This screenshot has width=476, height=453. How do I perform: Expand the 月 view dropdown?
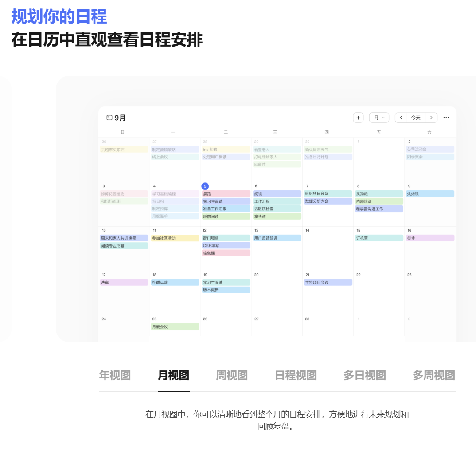379,118
